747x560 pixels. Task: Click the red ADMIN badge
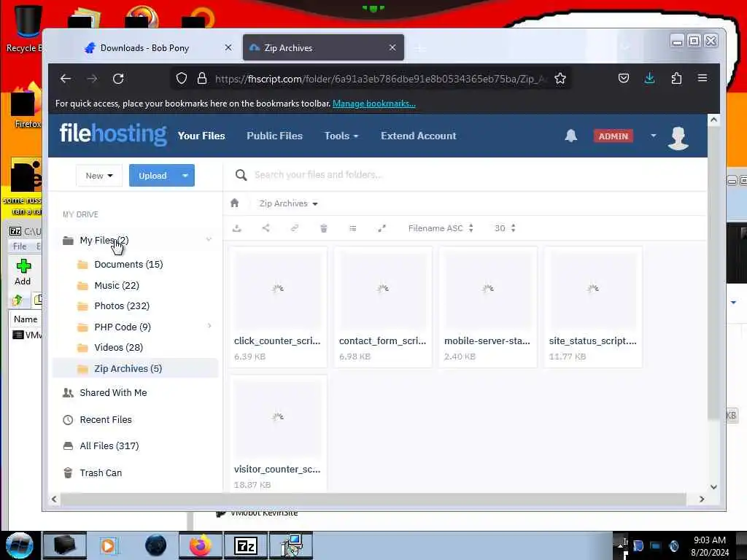click(x=613, y=136)
